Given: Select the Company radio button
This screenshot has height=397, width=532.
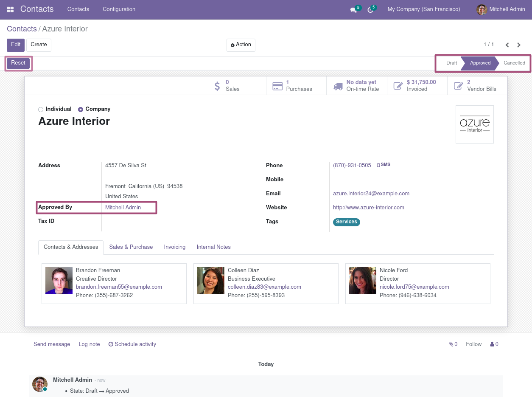Looking at the screenshot, I should [81, 110].
